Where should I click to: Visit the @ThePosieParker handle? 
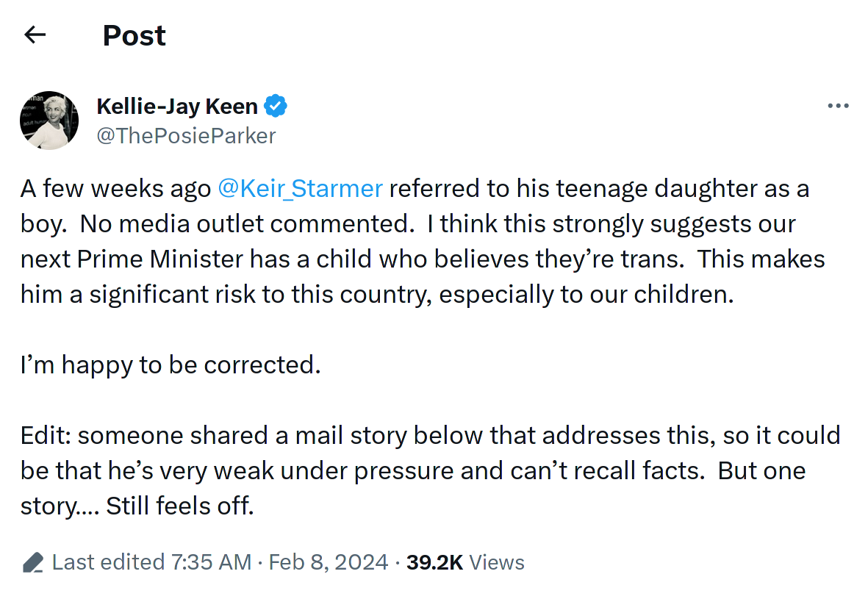[186, 136]
